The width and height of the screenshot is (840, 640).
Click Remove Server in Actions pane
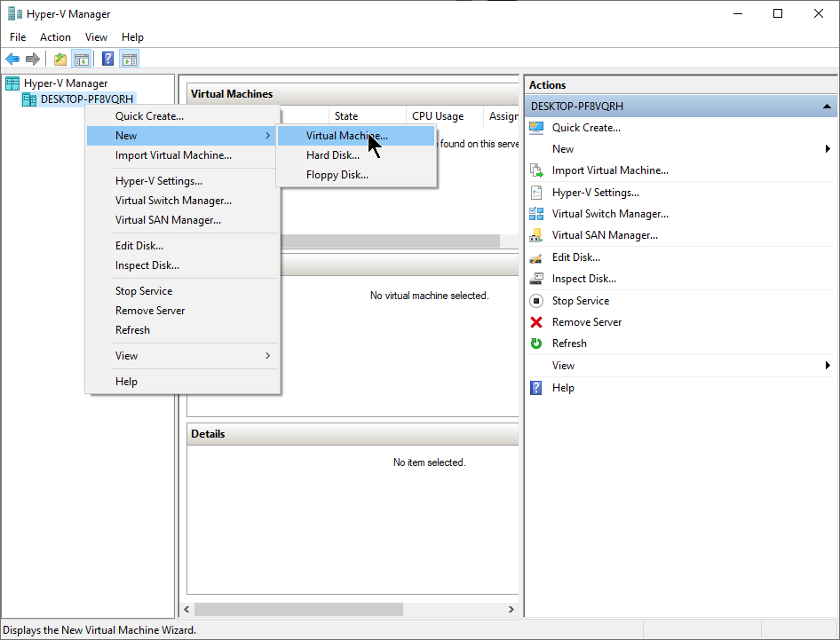click(587, 322)
